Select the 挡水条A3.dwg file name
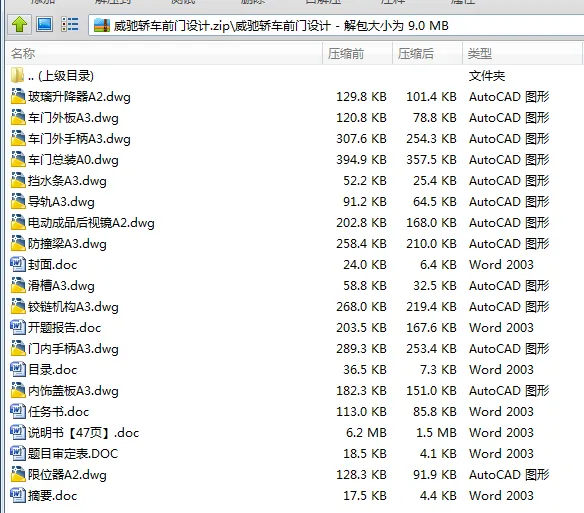Image resolution: width=584 pixels, height=513 pixels. click(67, 181)
